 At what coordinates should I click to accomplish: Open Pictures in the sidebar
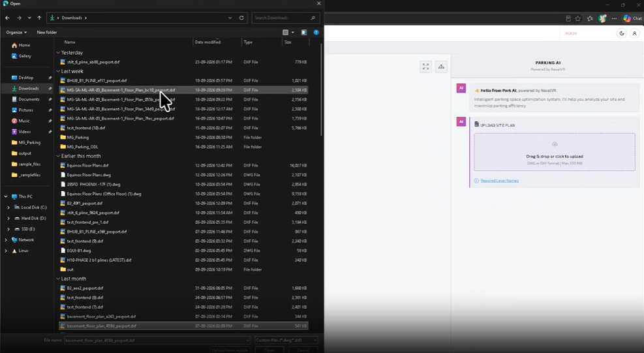pyautogui.click(x=25, y=110)
